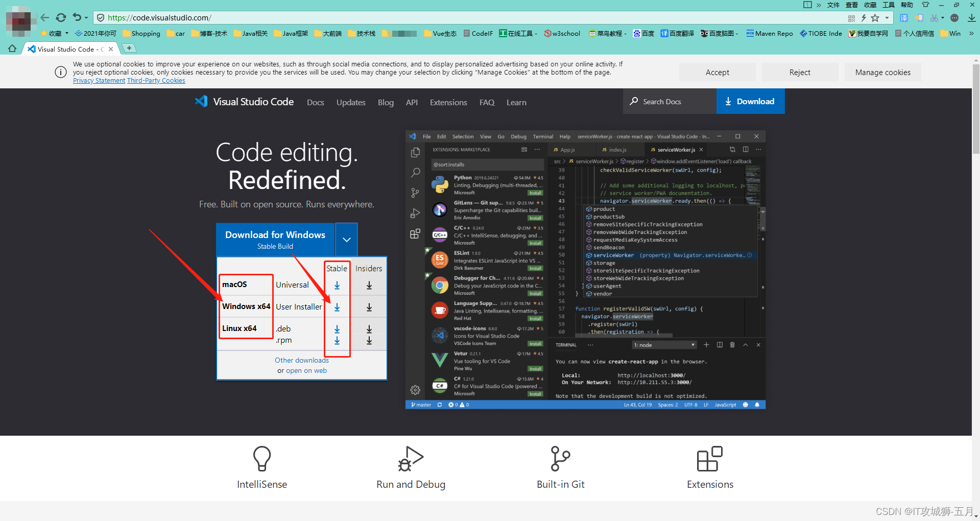Open the Third-Party Cookies link
The height and width of the screenshot is (521, 980).
click(x=156, y=81)
